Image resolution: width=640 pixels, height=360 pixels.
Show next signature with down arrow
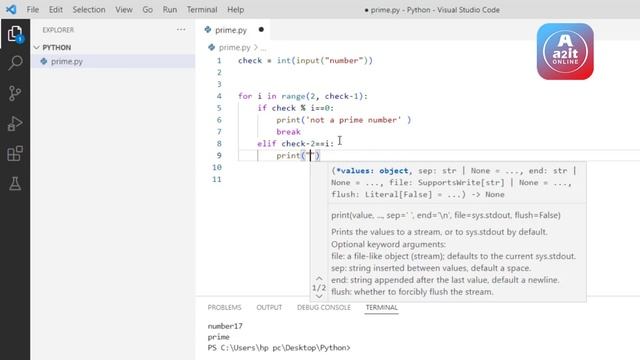(x=319, y=296)
